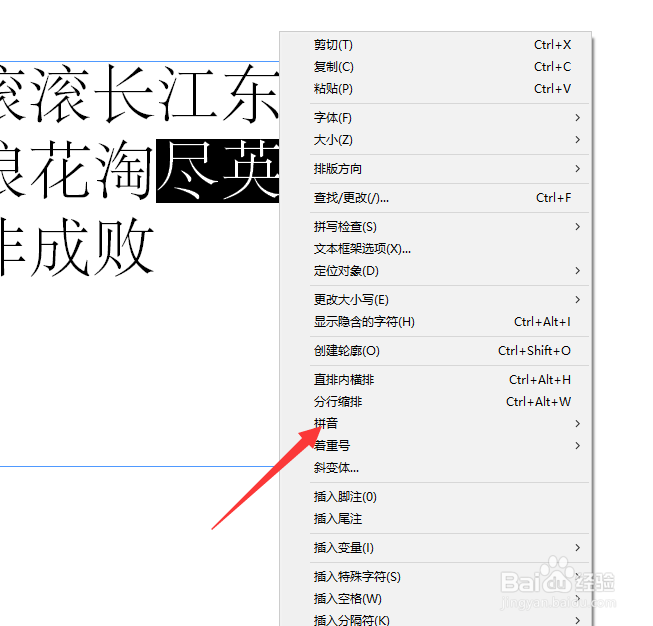
Task: Select 分行缩排 menu item
Action: click(x=436, y=402)
